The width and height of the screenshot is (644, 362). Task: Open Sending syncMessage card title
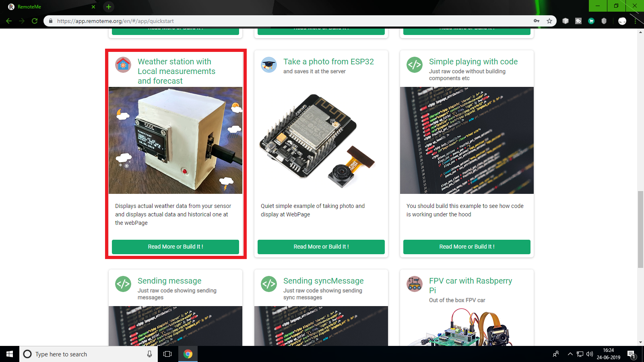point(323,281)
